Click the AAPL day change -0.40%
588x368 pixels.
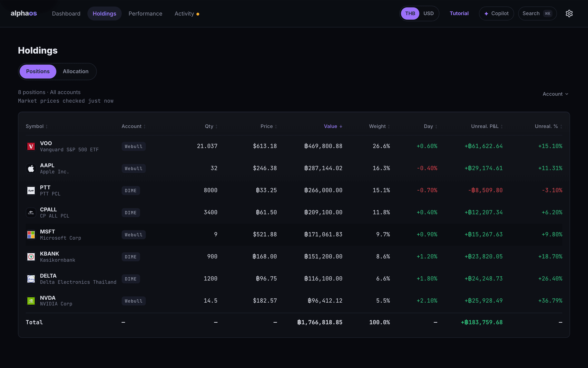tap(427, 168)
